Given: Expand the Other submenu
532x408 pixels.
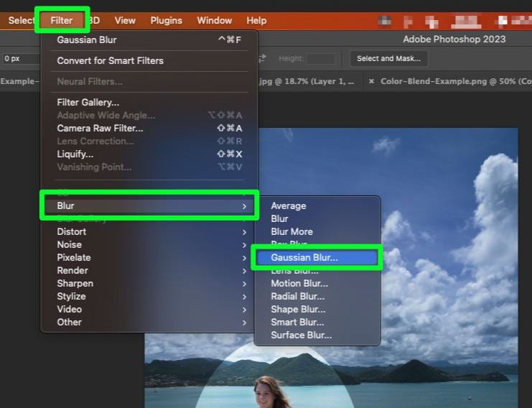Looking at the screenshot, I should (x=149, y=322).
